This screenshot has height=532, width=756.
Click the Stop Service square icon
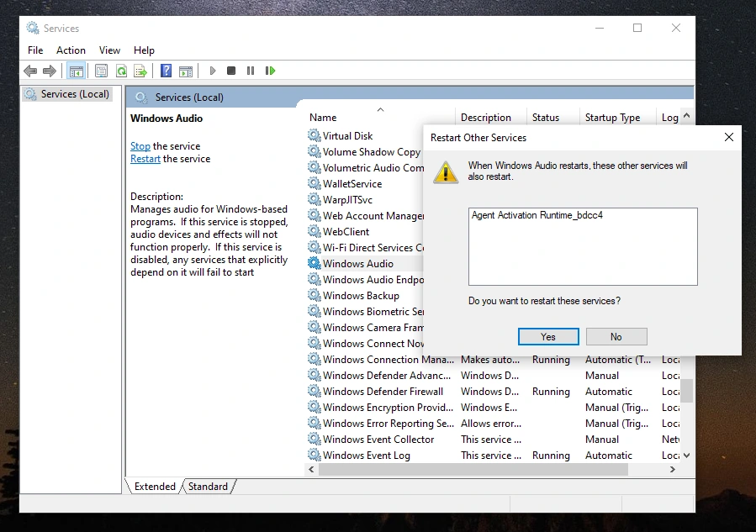(x=231, y=71)
